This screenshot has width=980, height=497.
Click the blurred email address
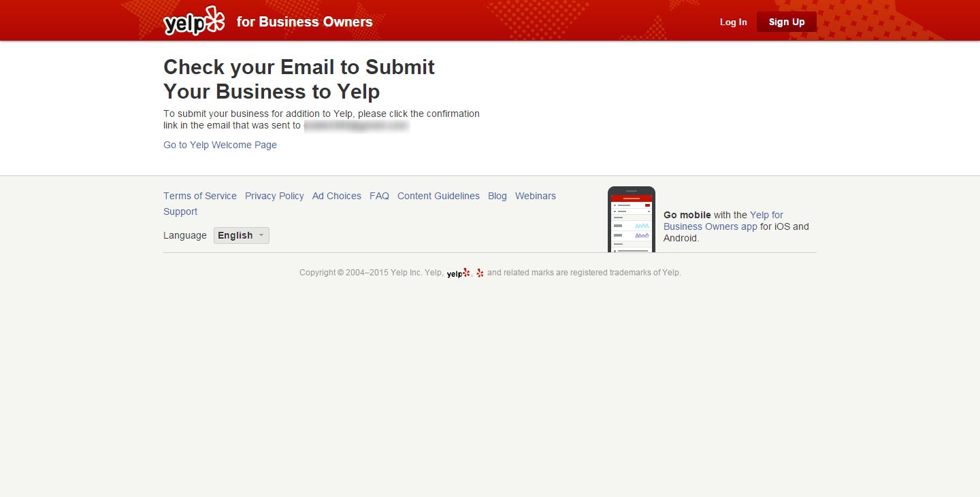coord(356,126)
